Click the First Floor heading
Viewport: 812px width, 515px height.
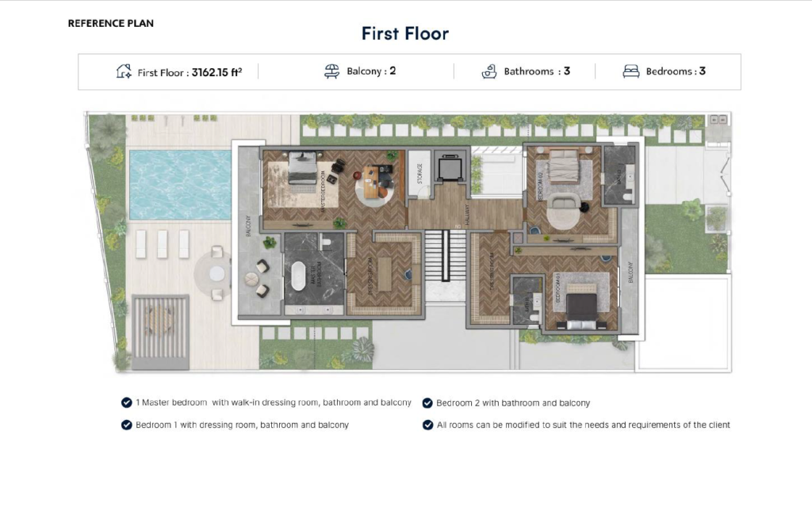[405, 33]
